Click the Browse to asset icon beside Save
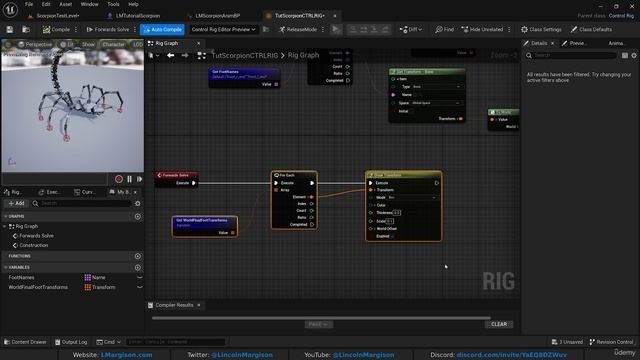 pos(26,29)
